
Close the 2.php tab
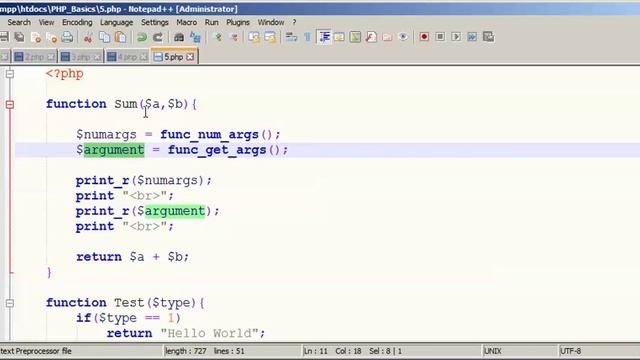tap(50, 57)
